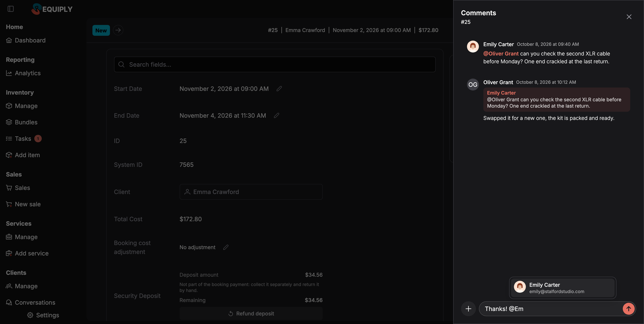
Task: Open Inventory Manage page
Action: [x=22, y=106]
